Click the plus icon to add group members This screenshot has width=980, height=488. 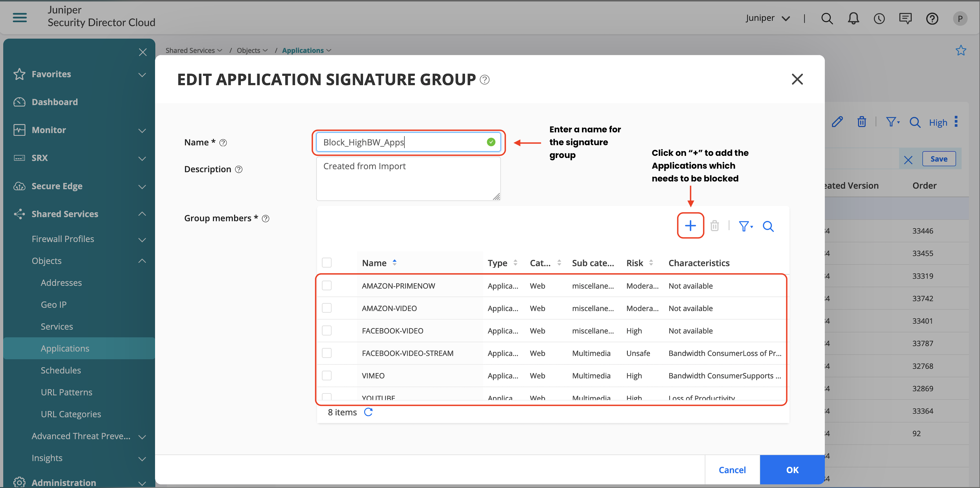690,226
